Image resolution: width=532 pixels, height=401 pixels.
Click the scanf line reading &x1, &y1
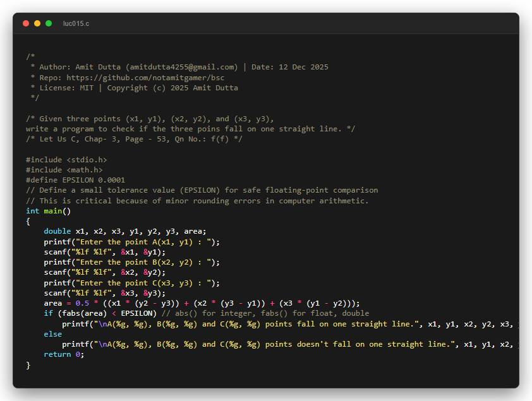tap(104, 252)
